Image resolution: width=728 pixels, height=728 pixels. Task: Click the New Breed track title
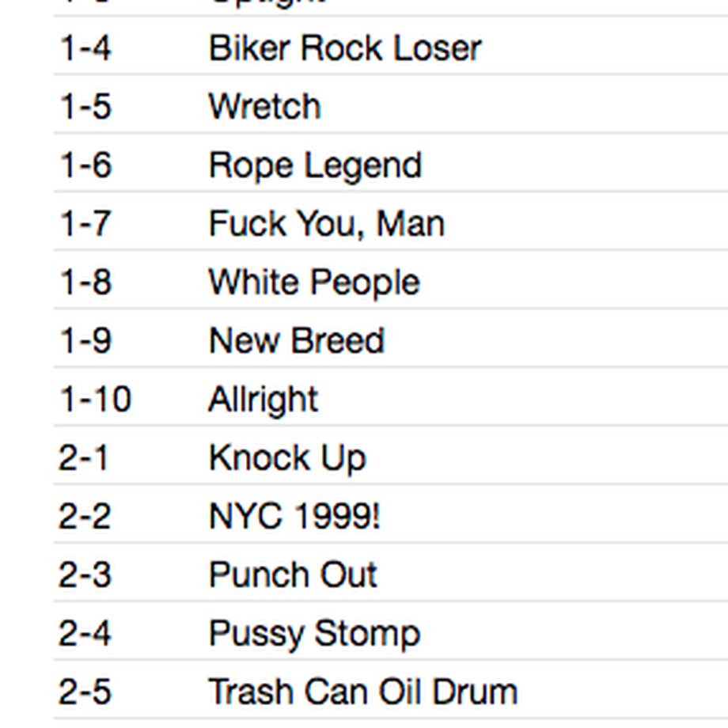(297, 340)
